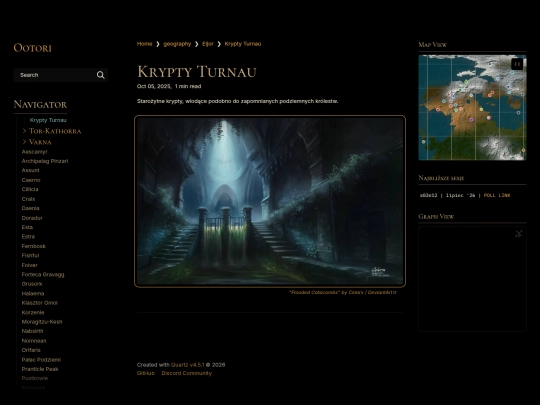Click the Graph View heading
Image resolution: width=540 pixels, height=405 pixels.
(x=436, y=216)
